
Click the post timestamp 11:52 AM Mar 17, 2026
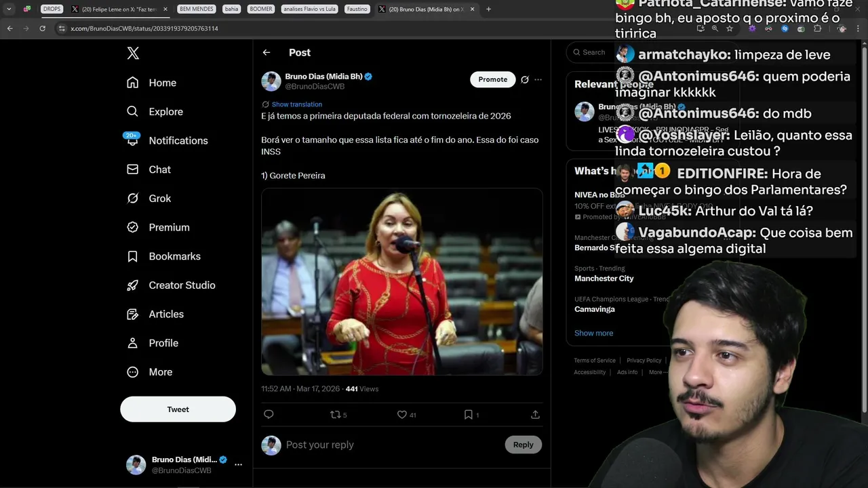[300, 389]
